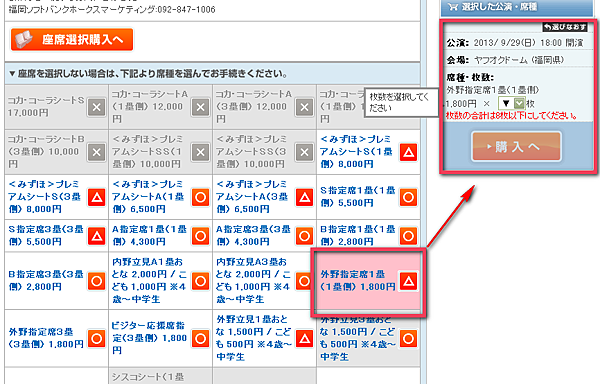Open <みずほ>プレミアムシートS(1塁側) 8,000円 link

[x=357, y=151]
